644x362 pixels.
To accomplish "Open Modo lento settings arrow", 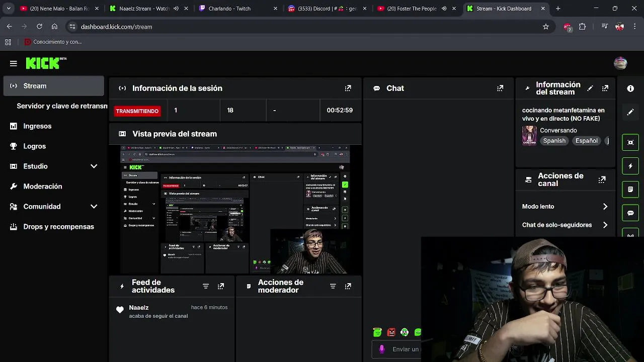I will point(605,207).
